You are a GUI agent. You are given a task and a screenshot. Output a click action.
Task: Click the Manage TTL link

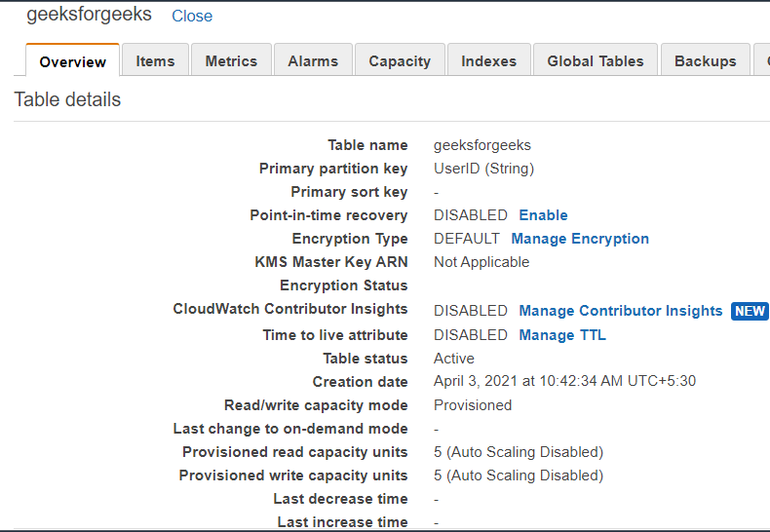coord(562,335)
